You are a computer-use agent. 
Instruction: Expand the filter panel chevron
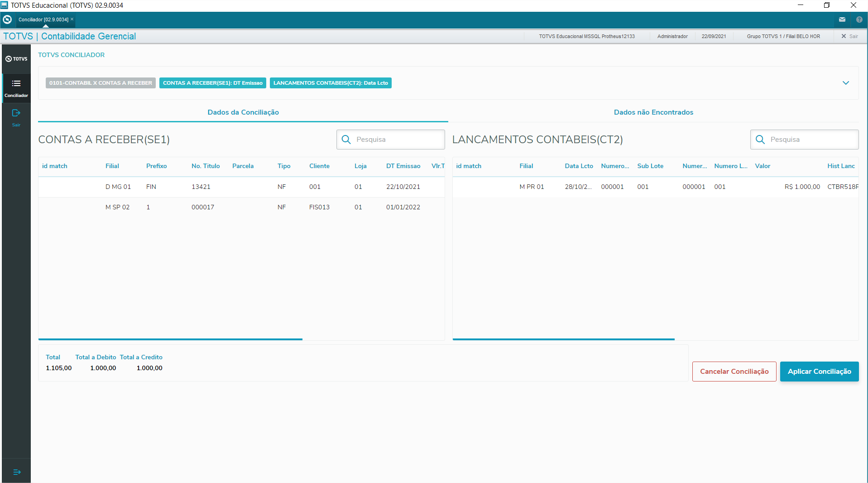(846, 83)
